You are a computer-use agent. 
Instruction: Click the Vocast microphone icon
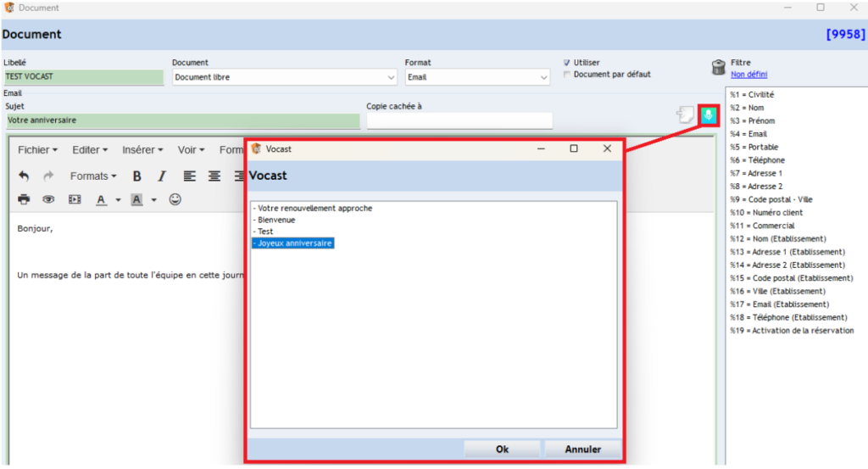[709, 115]
